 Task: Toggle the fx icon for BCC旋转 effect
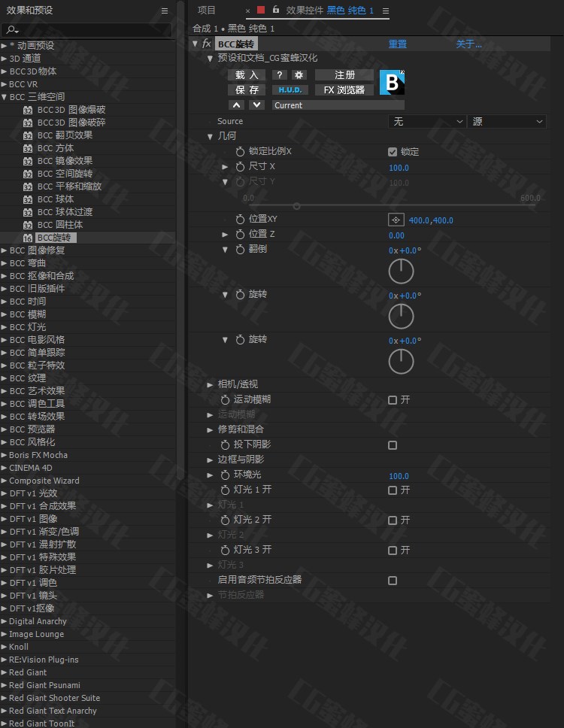tap(207, 44)
